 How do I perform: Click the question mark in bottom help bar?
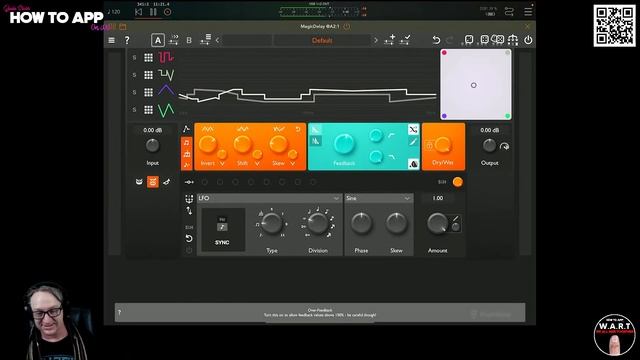pyautogui.click(x=120, y=313)
